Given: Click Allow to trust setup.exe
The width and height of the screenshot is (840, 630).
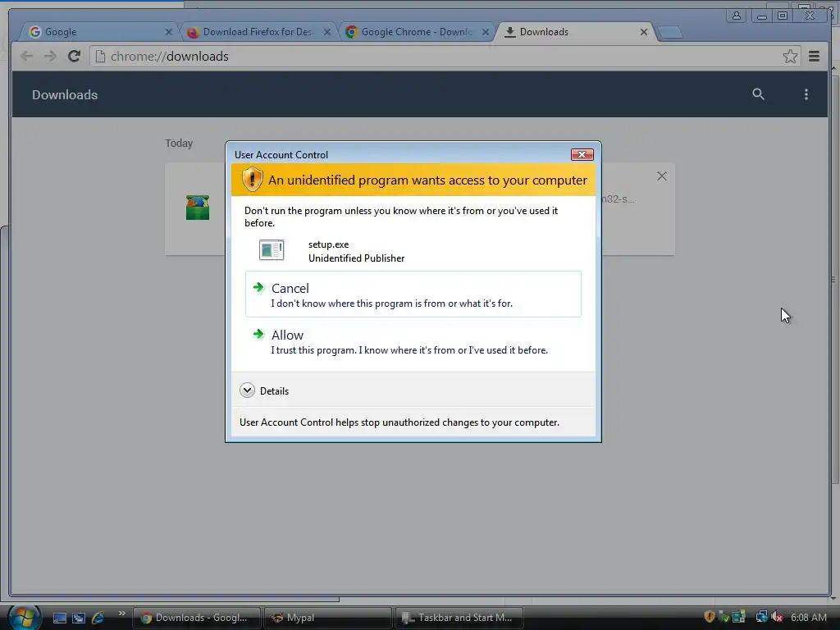Looking at the screenshot, I should pos(413,341).
